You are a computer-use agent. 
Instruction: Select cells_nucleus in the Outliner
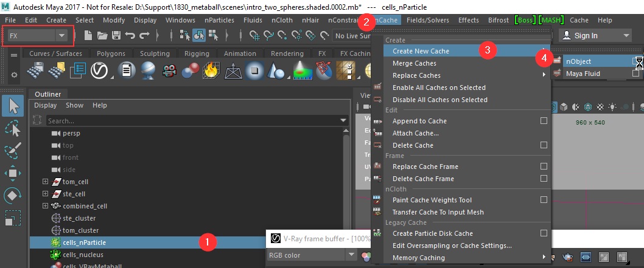[x=84, y=255]
